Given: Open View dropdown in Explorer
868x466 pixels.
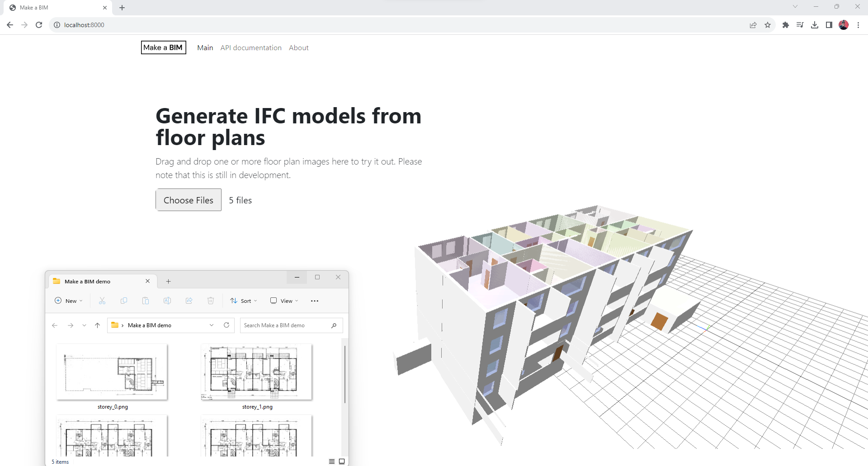Looking at the screenshot, I should click(284, 301).
